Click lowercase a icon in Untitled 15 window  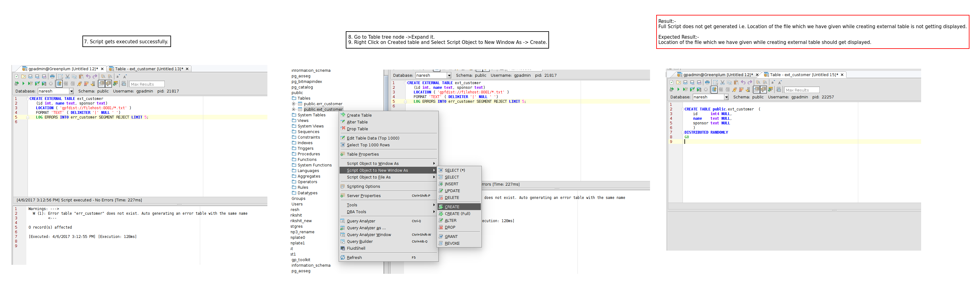pos(773,82)
